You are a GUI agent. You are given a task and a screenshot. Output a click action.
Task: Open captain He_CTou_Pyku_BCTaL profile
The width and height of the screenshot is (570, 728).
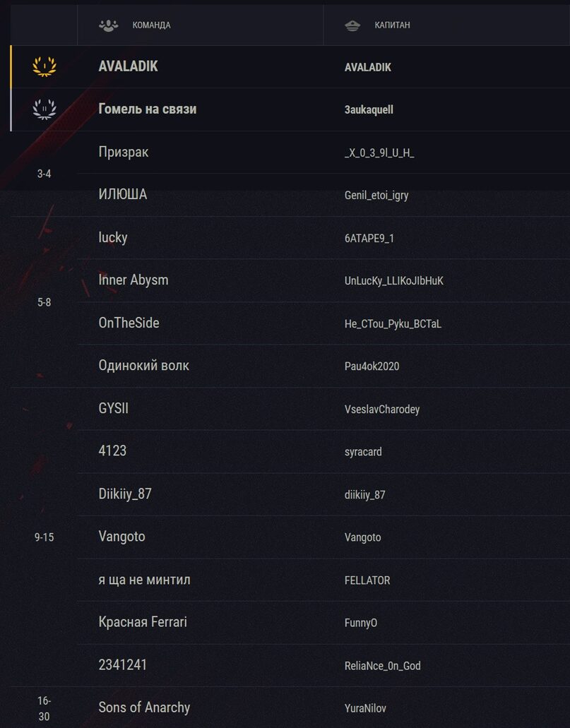pos(393,324)
